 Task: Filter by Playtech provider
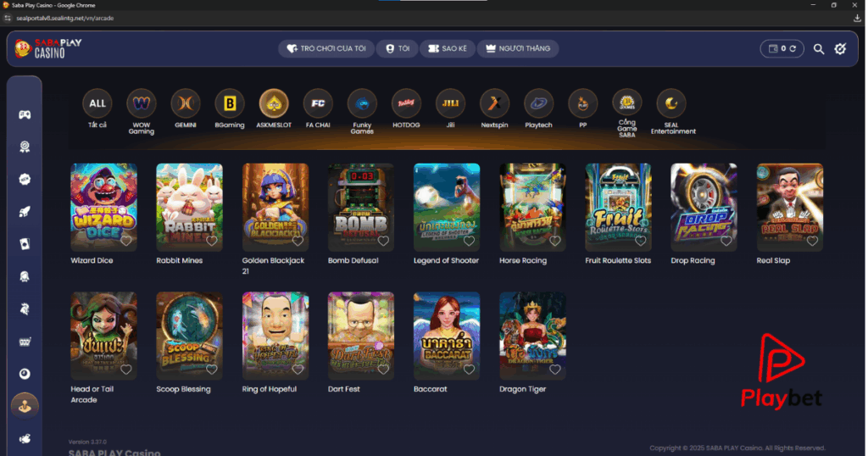tap(538, 103)
